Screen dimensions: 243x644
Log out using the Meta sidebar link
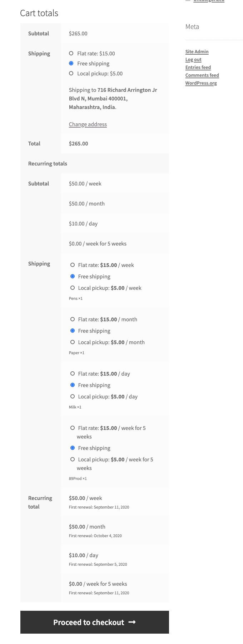(x=193, y=59)
